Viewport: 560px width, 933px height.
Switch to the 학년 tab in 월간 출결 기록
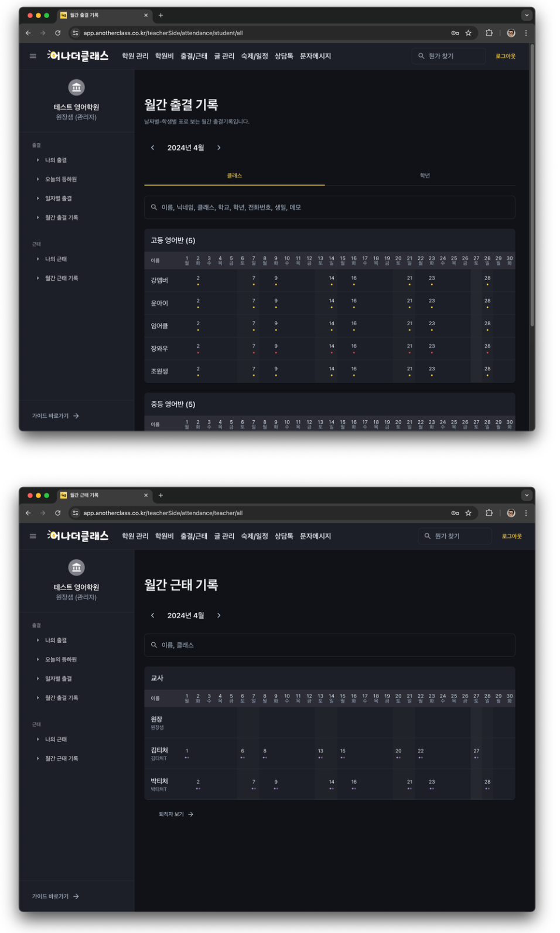(425, 176)
